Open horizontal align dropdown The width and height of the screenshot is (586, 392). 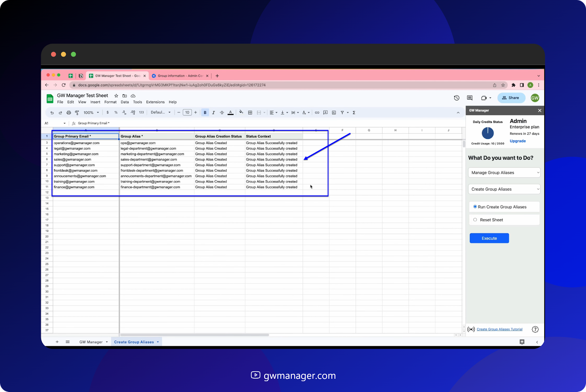[x=274, y=112]
